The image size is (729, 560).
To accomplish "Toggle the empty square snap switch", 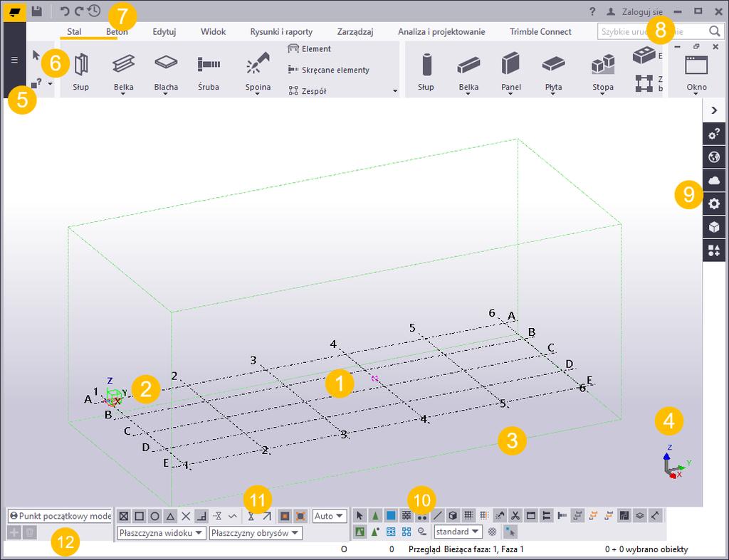I will (x=139, y=516).
